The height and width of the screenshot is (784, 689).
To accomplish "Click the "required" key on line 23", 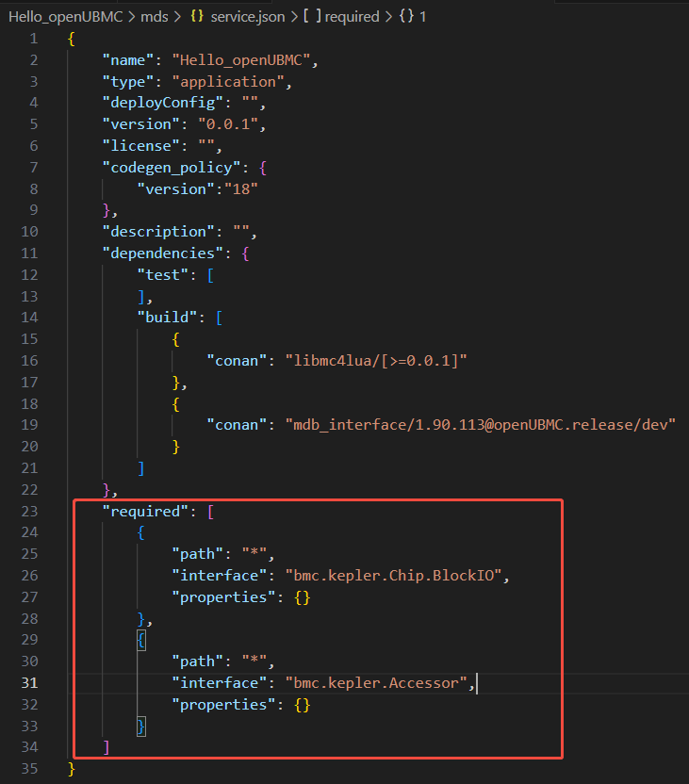I will 141,511.
